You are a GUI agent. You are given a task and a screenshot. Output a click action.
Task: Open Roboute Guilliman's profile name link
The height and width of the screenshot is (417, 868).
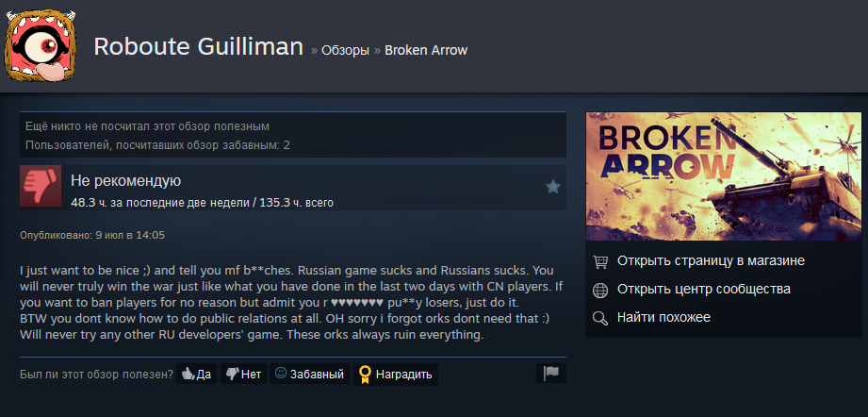pos(198,47)
